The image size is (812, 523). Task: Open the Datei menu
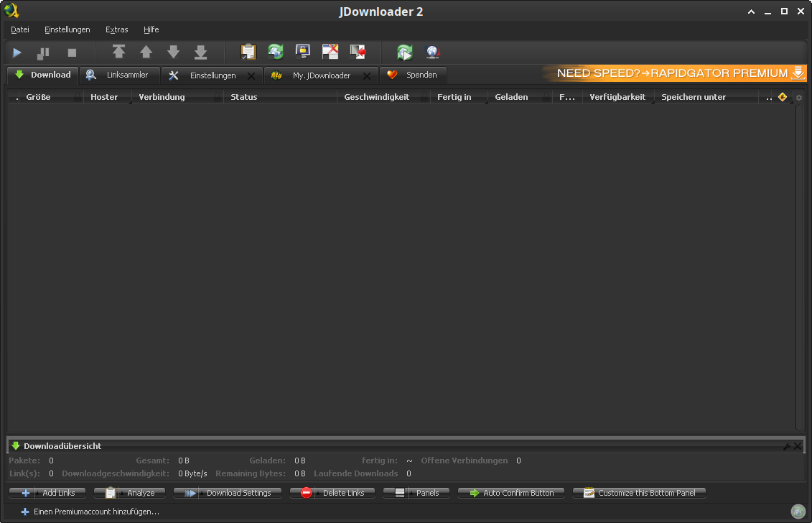[20, 29]
